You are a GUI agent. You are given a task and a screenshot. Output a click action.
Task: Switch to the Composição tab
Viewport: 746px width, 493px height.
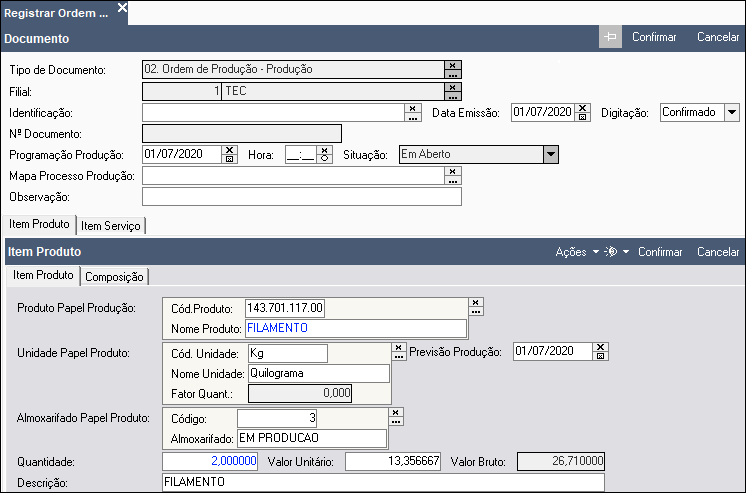[114, 276]
